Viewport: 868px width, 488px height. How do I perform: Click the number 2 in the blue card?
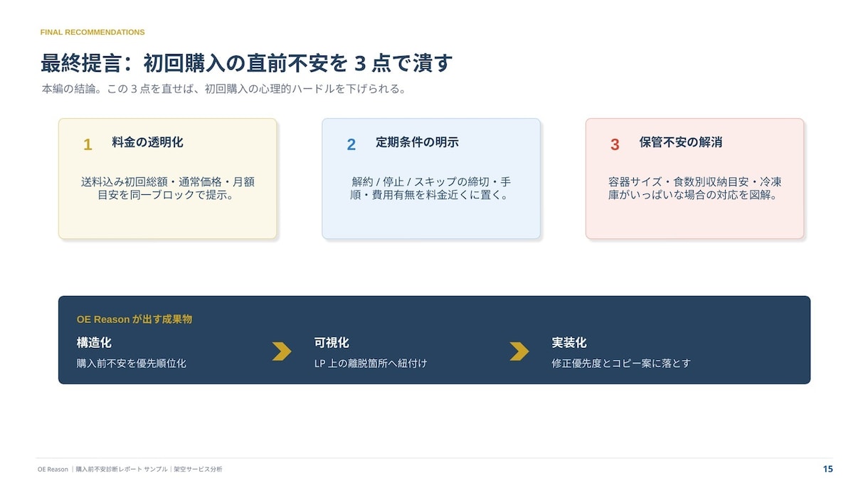tap(351, 144)
